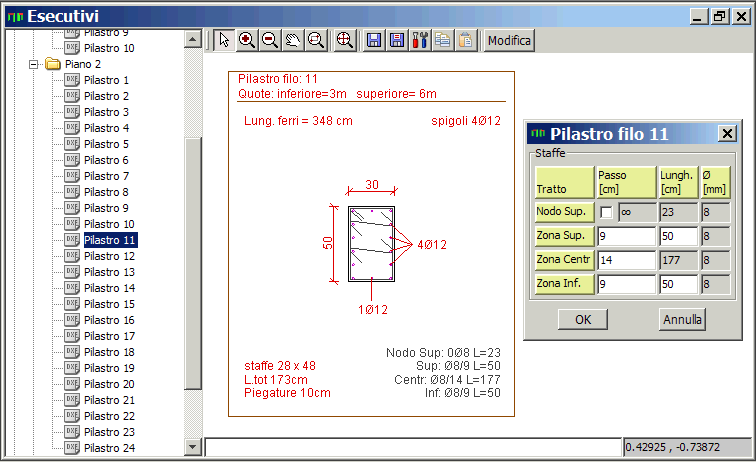This screenshot has width=756, height=462.
Task: Click the Zona Sup. passo field
Action: (626, 236)
